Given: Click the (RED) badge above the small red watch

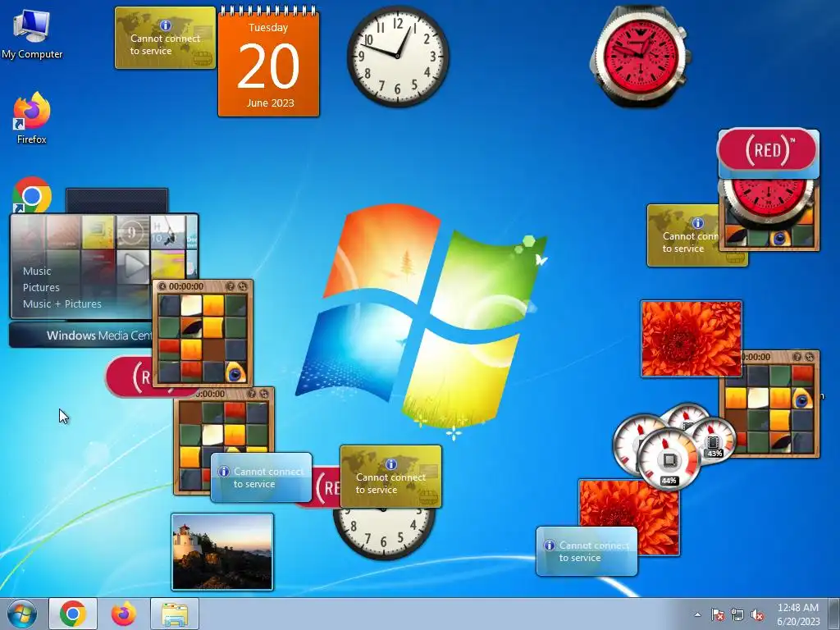Looking at the screenshot, I should 768,149.
